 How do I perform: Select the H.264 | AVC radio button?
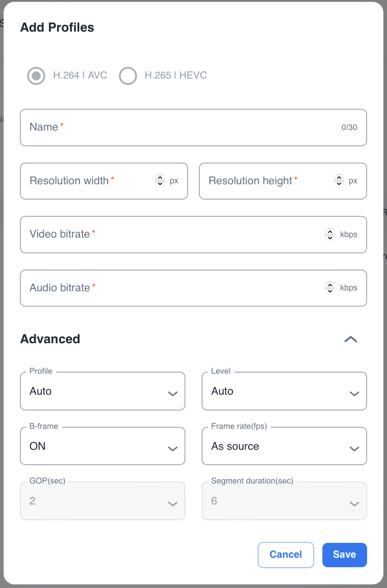36,76
